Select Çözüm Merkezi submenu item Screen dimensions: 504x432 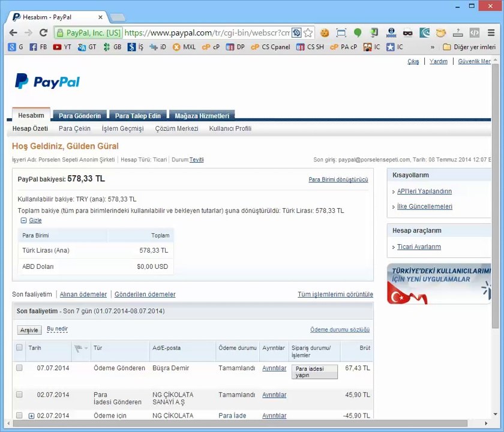coord(176,128)
